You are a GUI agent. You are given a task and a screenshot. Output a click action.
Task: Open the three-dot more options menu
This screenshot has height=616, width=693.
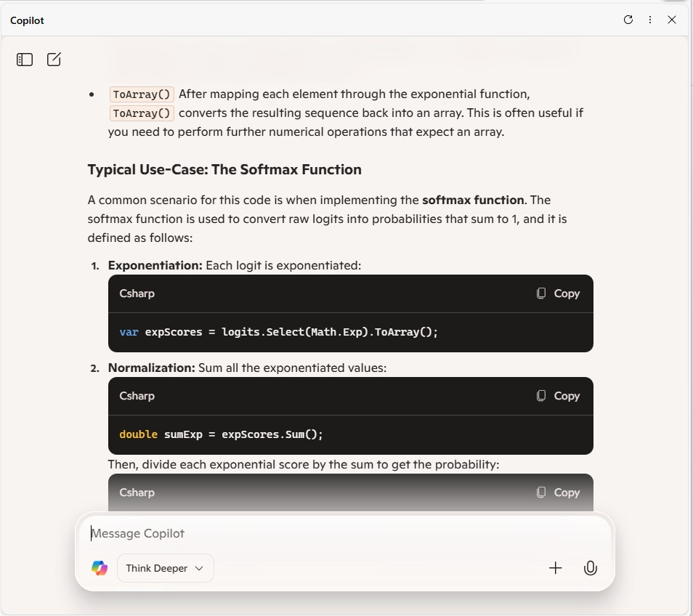[x=650, y=20]
